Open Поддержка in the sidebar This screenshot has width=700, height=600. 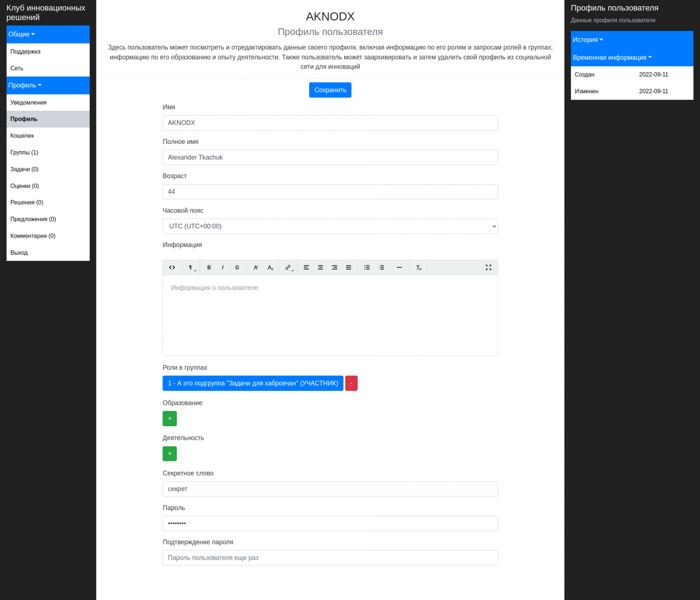(x=48, y=52)
